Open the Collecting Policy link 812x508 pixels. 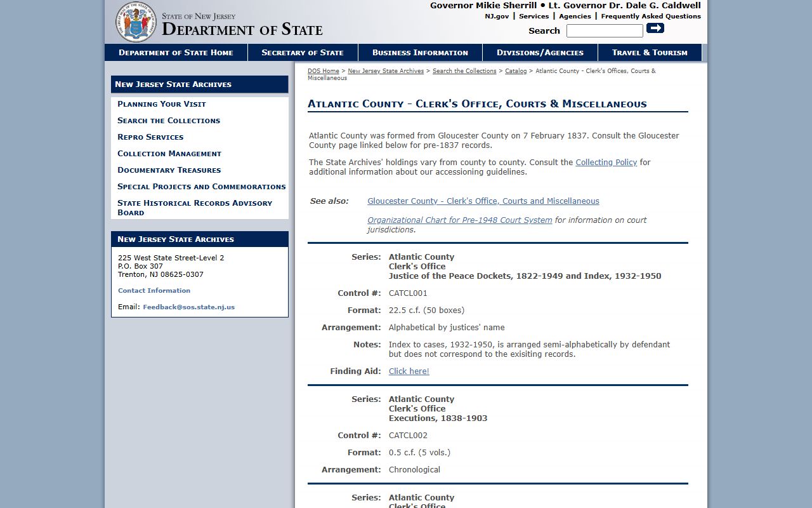tap(606, 163)
